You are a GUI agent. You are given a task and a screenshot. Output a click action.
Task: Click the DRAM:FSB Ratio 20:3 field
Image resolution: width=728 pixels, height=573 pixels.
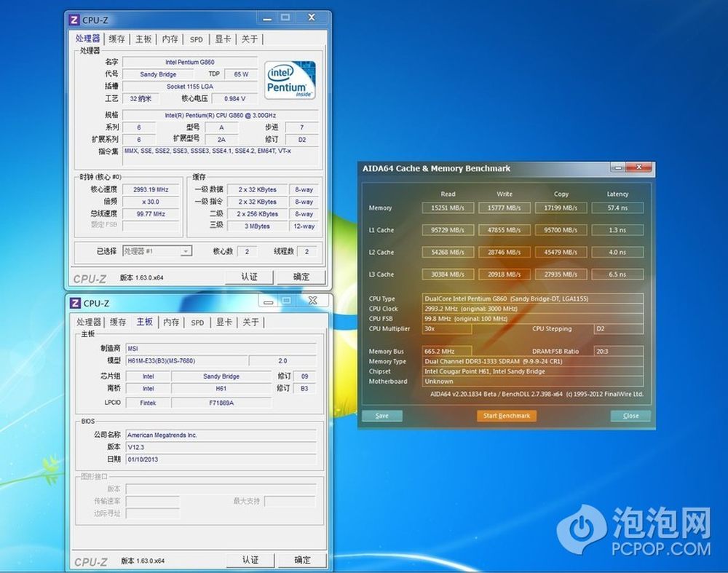(x=618, y=352)
